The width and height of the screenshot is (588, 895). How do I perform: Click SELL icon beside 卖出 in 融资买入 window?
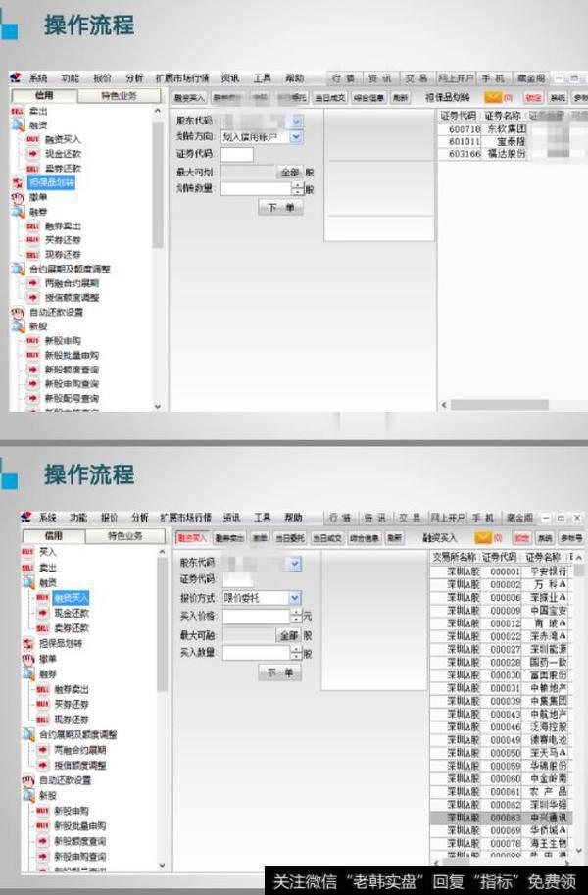[27, 568]
